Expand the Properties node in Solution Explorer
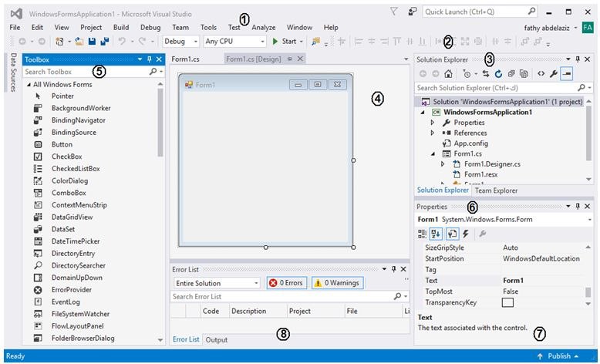The height and width of the screenshot is (364, 600). tap(433, 123)
